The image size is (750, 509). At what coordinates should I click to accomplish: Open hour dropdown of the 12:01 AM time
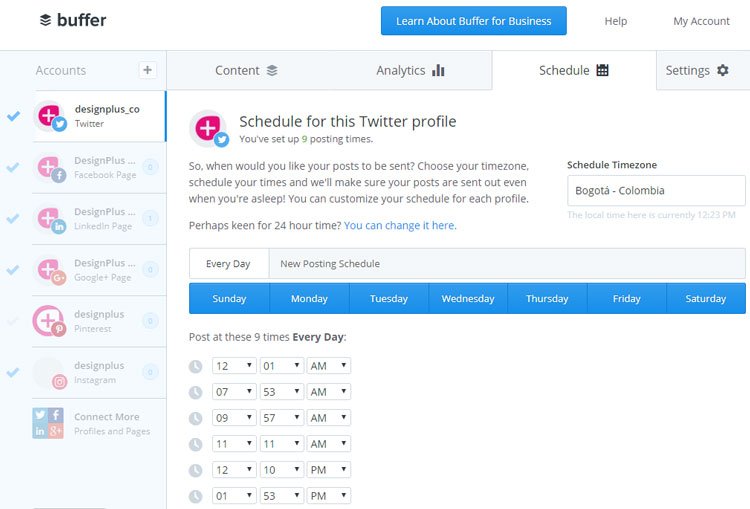(234, 366)
